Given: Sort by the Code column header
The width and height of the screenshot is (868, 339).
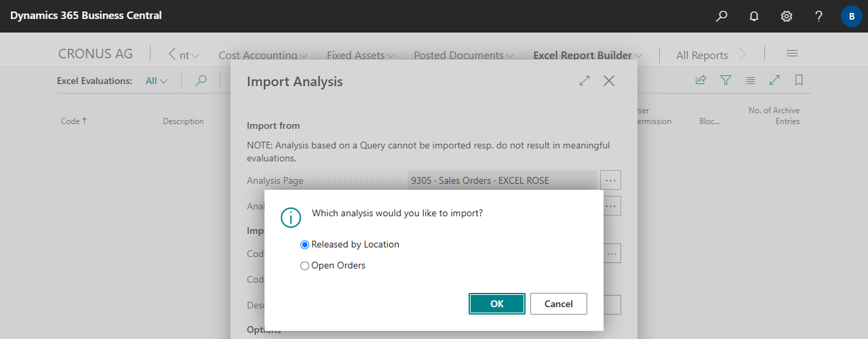Looking at the screenshot, I should pyautogui.click(x=74, y=121).
